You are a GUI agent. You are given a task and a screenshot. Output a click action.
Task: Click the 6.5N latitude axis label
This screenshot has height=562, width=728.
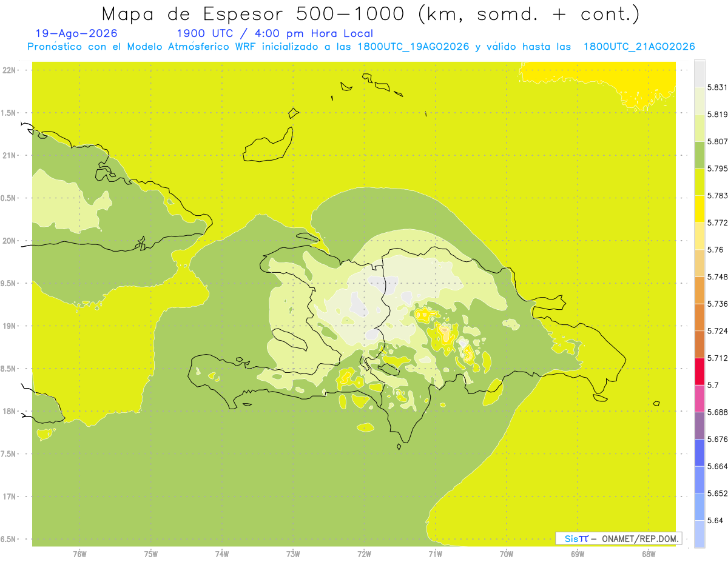point(8,539)
